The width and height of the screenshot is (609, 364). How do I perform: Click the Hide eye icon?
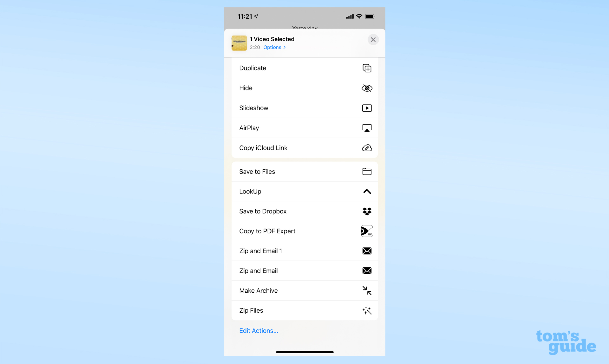(x=367, y=88)
